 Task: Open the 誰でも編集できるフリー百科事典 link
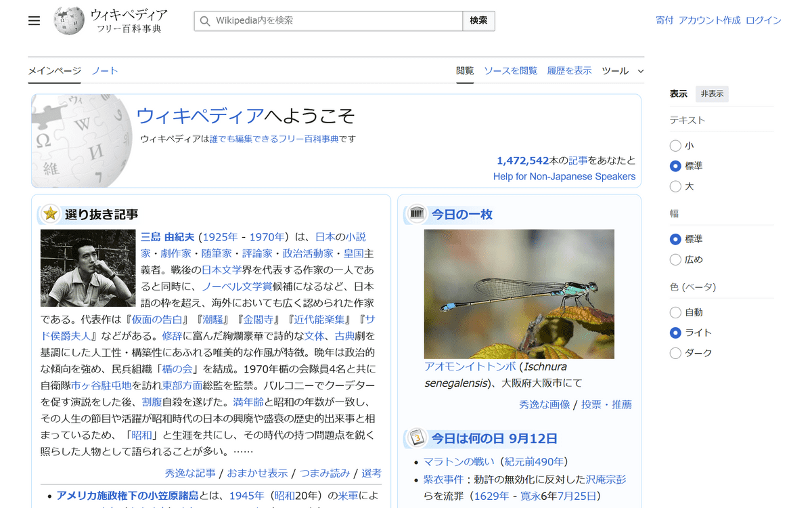(x=274, y=139)
